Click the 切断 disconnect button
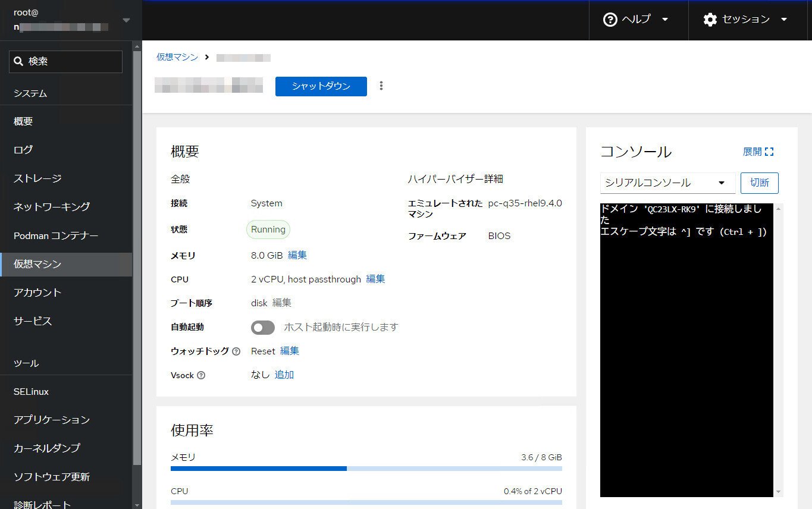Viewport: 812px width, 509px height. [759, 183]
